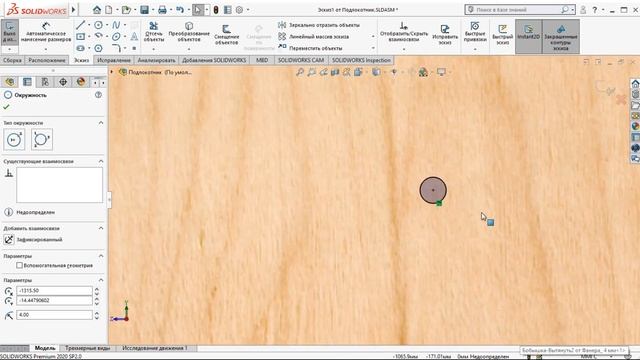Screen dimensions: 640x360
Task: Select the sketch Text tool
Action: [134, 36]
